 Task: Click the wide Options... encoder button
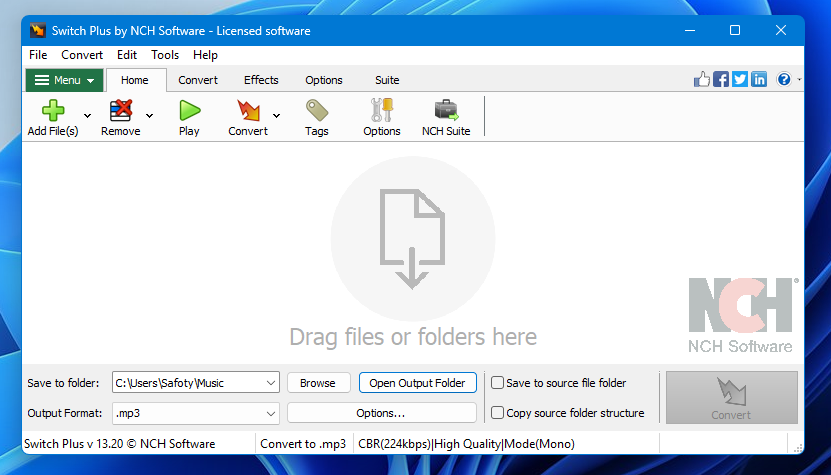click(x=382, y=413)
